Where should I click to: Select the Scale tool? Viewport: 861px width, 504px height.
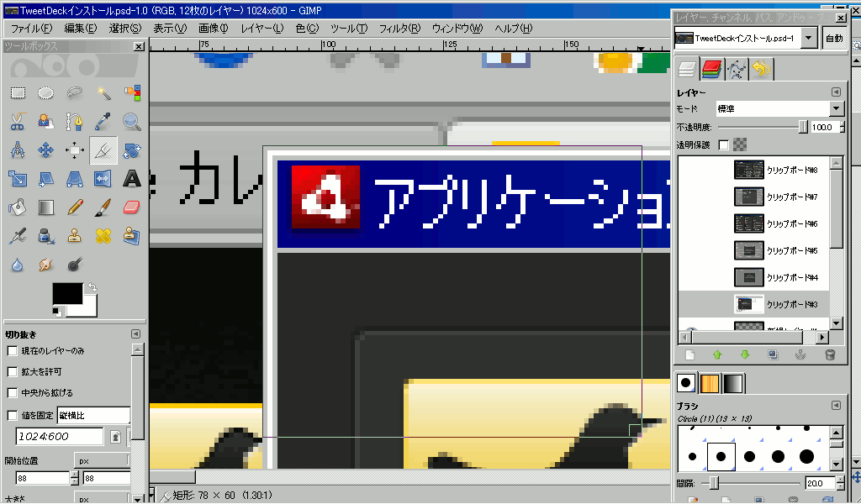pos(18,179)
